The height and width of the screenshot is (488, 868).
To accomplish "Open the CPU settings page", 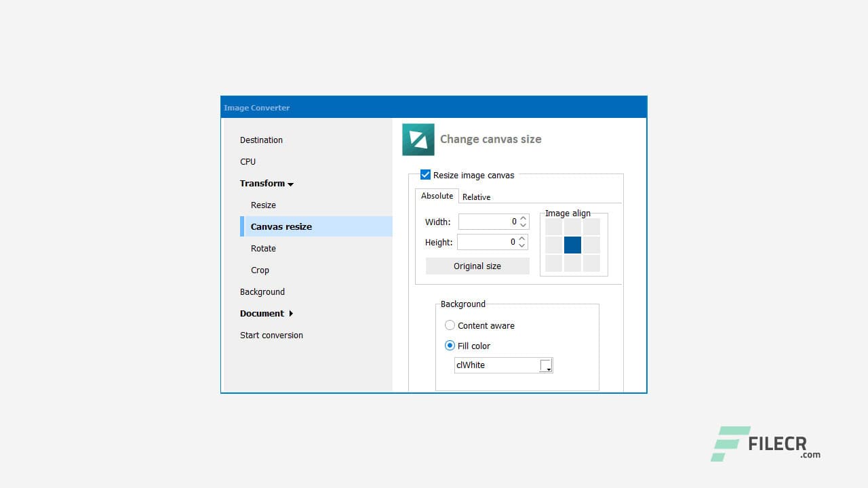I will click(x=248, y=161).
